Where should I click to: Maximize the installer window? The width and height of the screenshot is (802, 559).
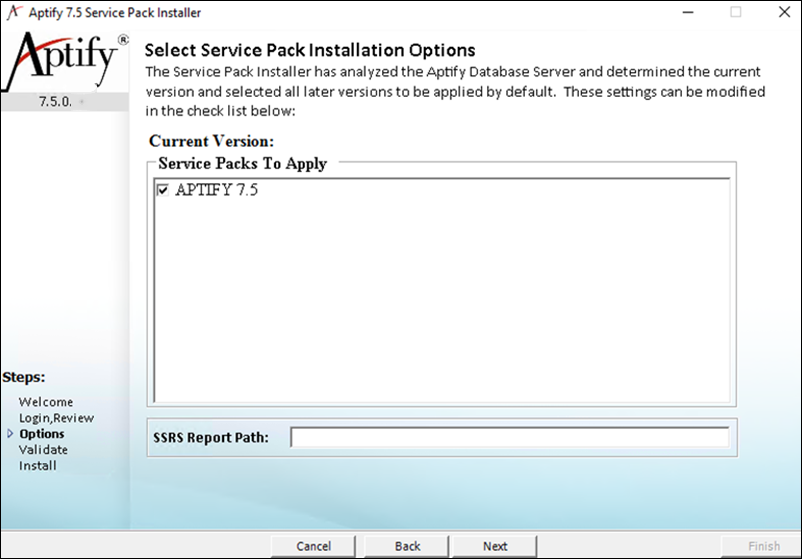coord(735,13)
